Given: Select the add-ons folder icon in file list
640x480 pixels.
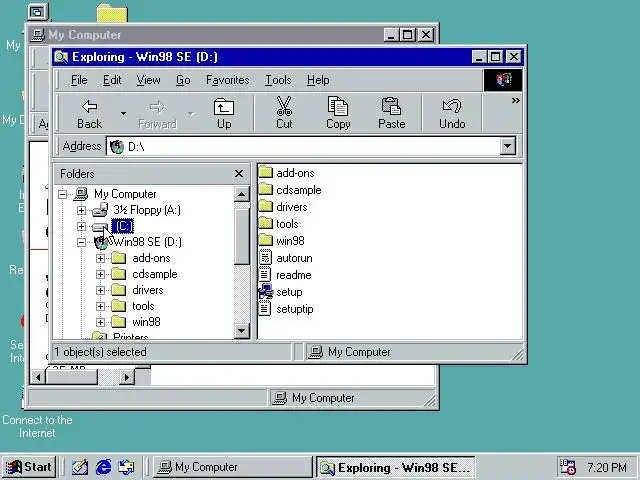Looking at the screenshot, I should (x=266, y=172).
